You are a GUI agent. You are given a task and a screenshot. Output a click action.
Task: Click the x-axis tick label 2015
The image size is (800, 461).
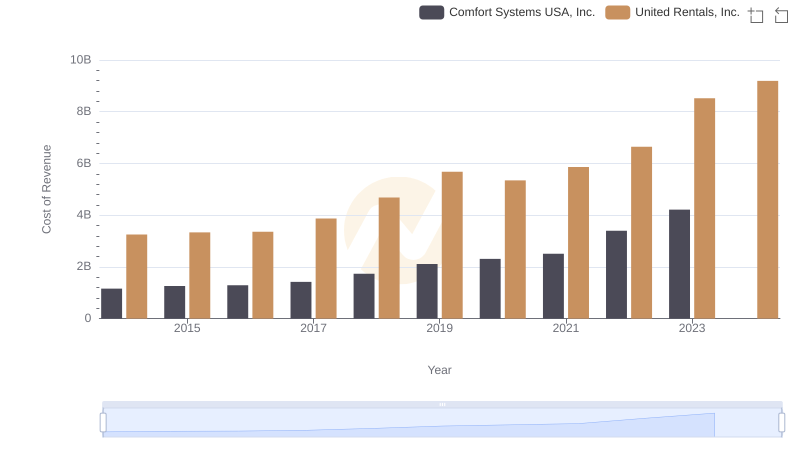point(187,328)
